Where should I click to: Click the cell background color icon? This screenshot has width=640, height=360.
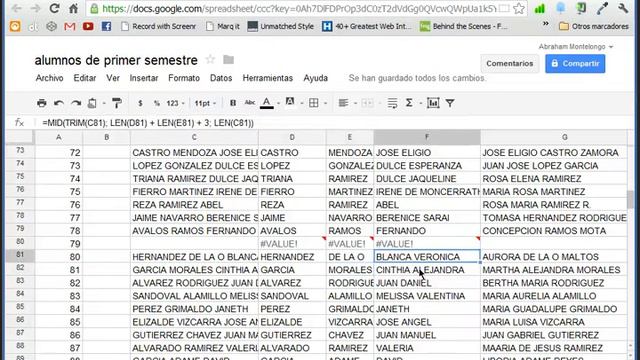tap(290, 102)
